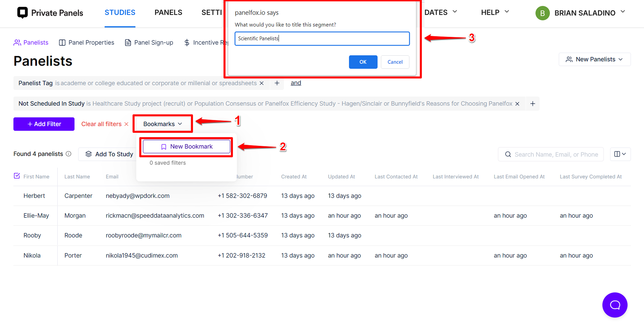Click the info icon beside Found 4 panelists
This screenshot has height=334, width=644.
coord(68,154)
